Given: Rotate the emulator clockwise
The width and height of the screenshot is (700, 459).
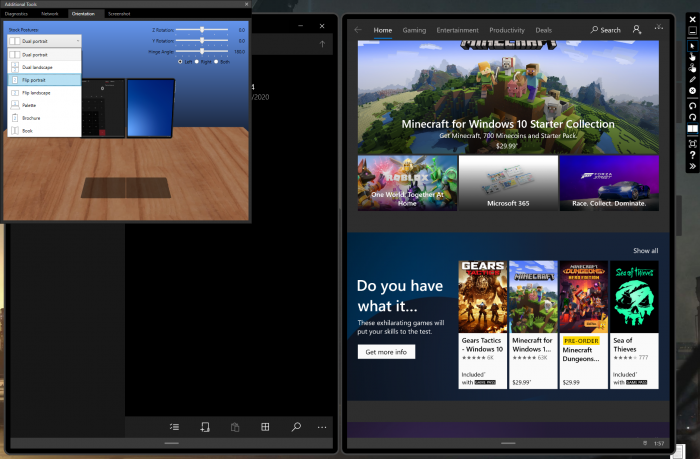Looking at the screenshot, I should [x=692, y=117].
